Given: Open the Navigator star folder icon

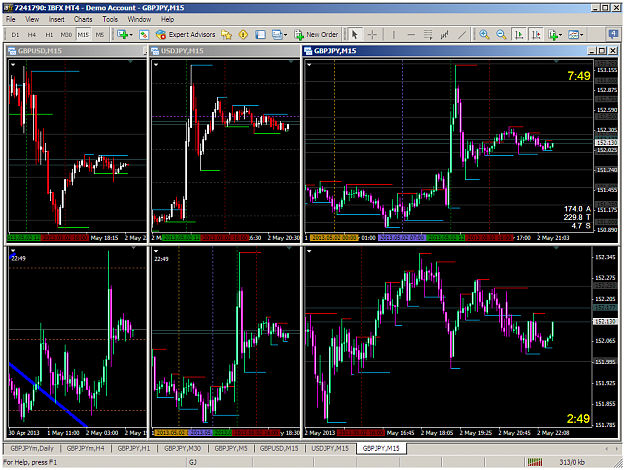Looking at the screenshot, I should (x=226, y=35).
